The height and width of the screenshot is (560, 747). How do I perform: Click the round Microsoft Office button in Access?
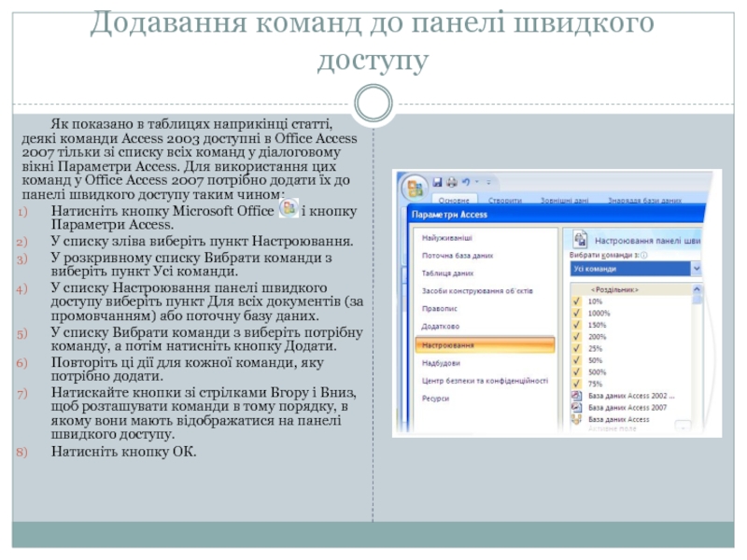click(414, 188)
